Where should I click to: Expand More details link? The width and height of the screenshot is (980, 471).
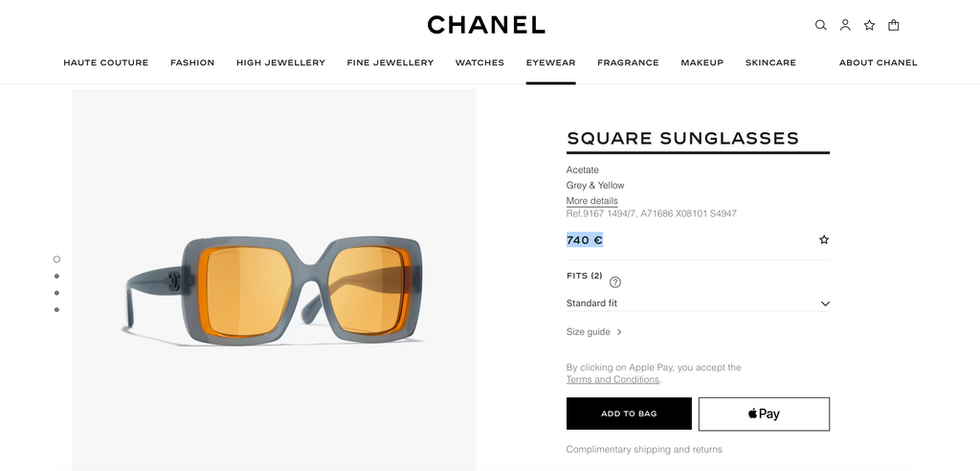pos(591,201)
